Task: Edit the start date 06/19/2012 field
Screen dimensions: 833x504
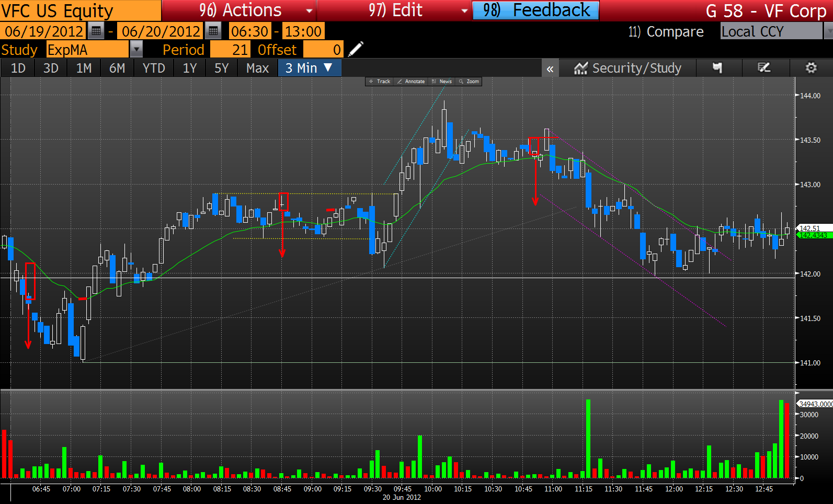Action: (43, 31)
